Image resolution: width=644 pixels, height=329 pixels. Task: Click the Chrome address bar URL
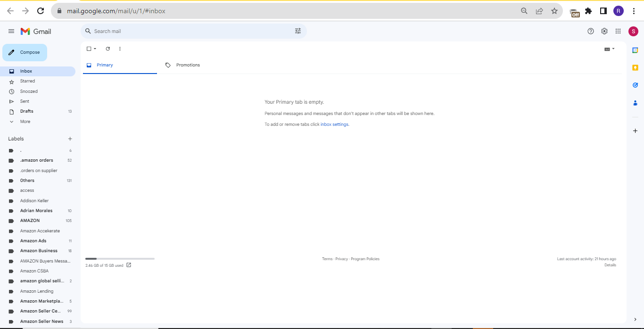point(116,11)
